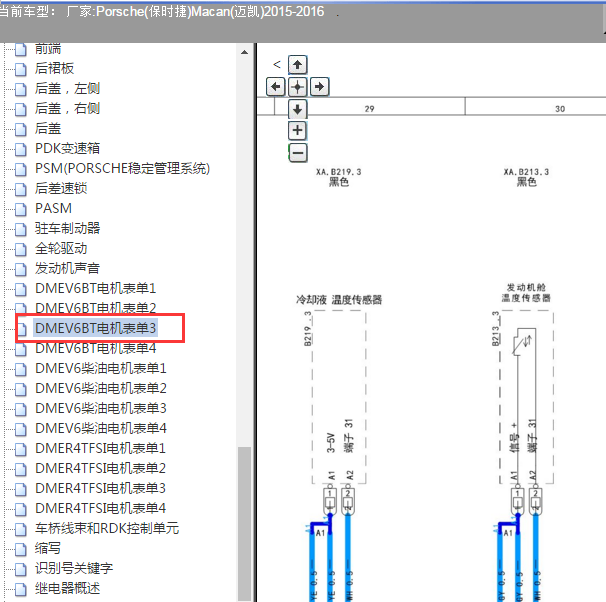Select DMEV6BT电机表单2
Viewport: 606px width, 602px height.
point(95,308)
